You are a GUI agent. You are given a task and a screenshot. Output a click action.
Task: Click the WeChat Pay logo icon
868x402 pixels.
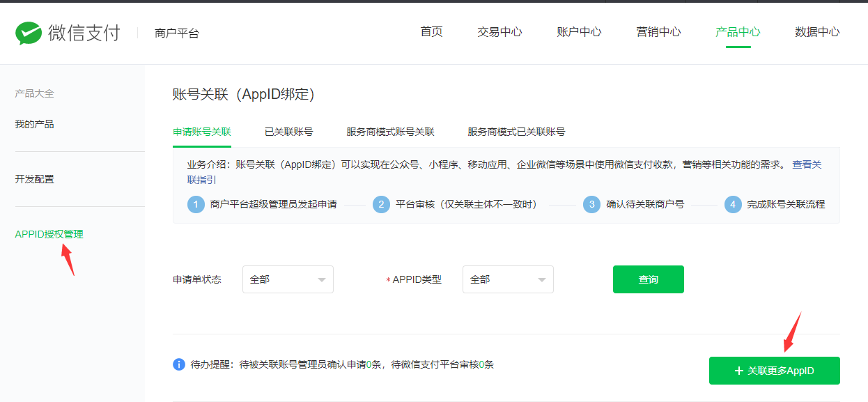pyautogui.click(x=29, y=33)
